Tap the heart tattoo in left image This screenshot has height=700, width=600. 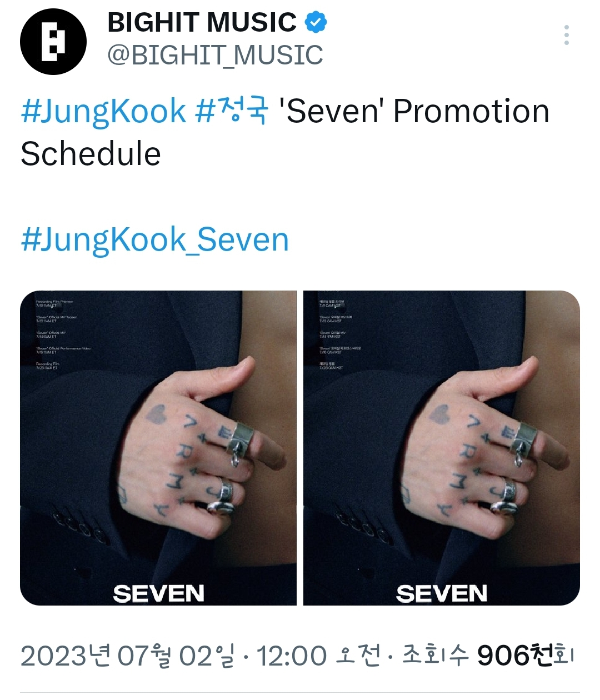tap(159, 414)
